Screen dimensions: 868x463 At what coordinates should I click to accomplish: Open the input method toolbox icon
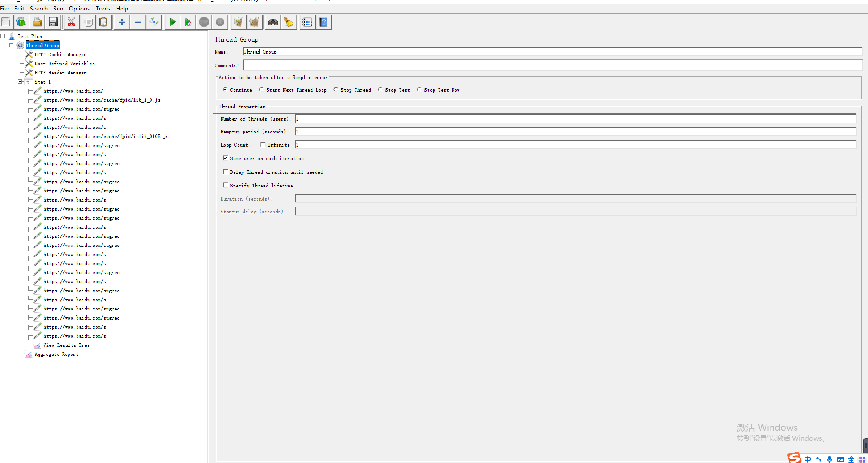click(862, 459)
